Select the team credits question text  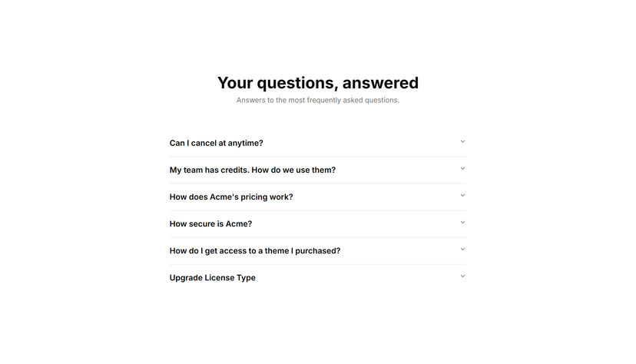253,170
